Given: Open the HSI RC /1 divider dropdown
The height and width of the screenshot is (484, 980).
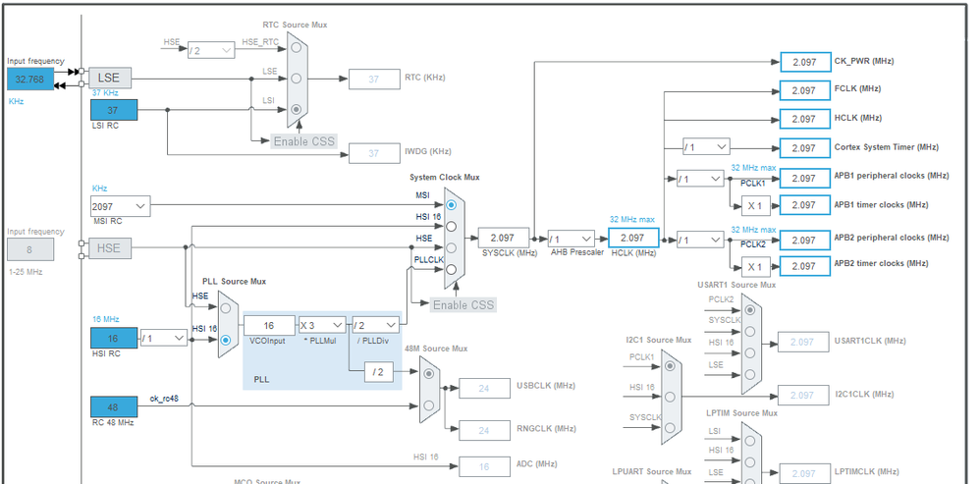Looking at the screenshot, I should click(x=164, y=338).
